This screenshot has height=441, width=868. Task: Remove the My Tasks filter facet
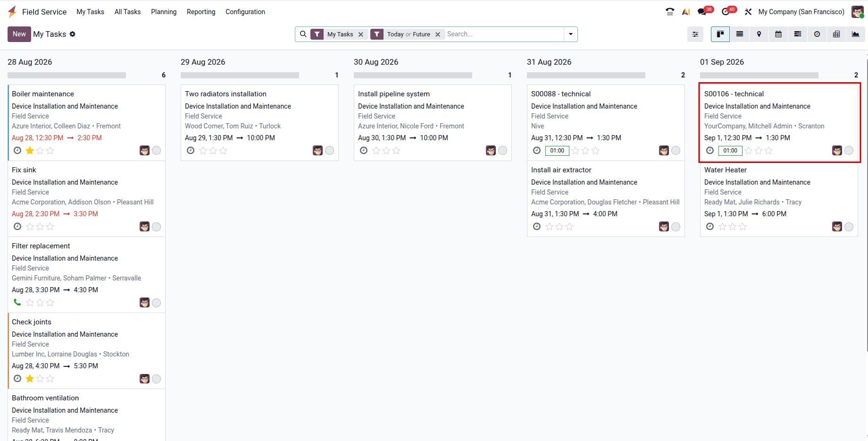tap(361, 34)
